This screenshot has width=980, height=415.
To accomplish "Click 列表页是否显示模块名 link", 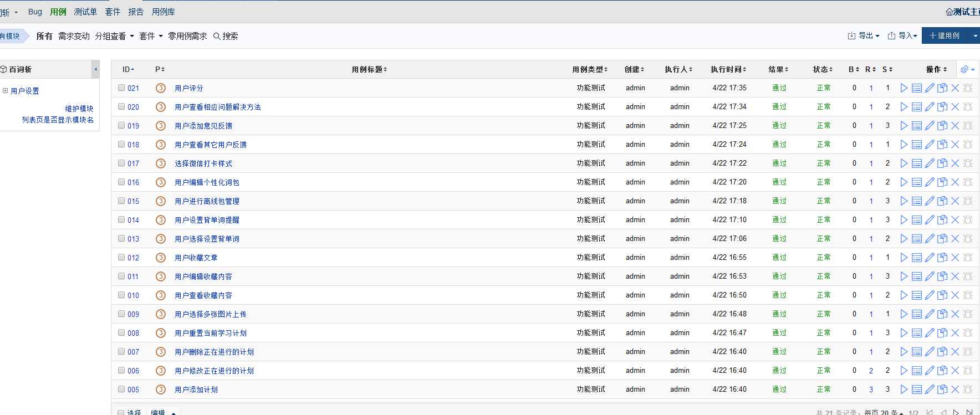I will click(x=58, y=120).
